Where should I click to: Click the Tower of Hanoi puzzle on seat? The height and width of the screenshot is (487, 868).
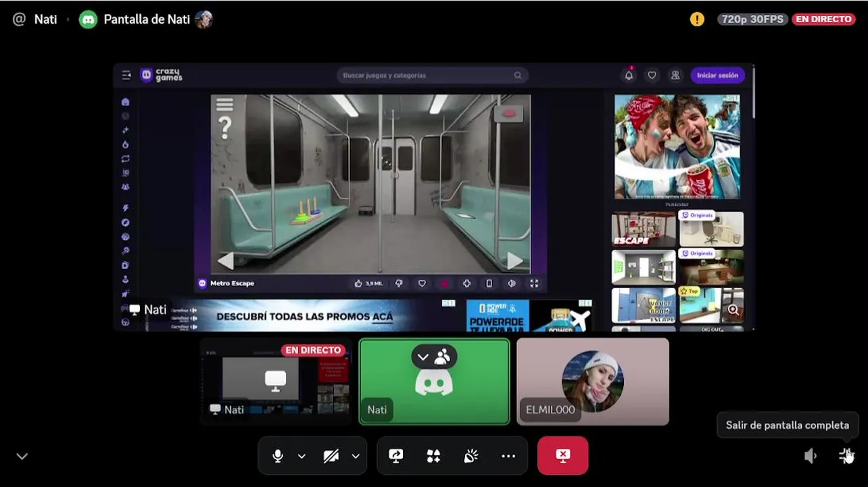click(x=308, y=212)
